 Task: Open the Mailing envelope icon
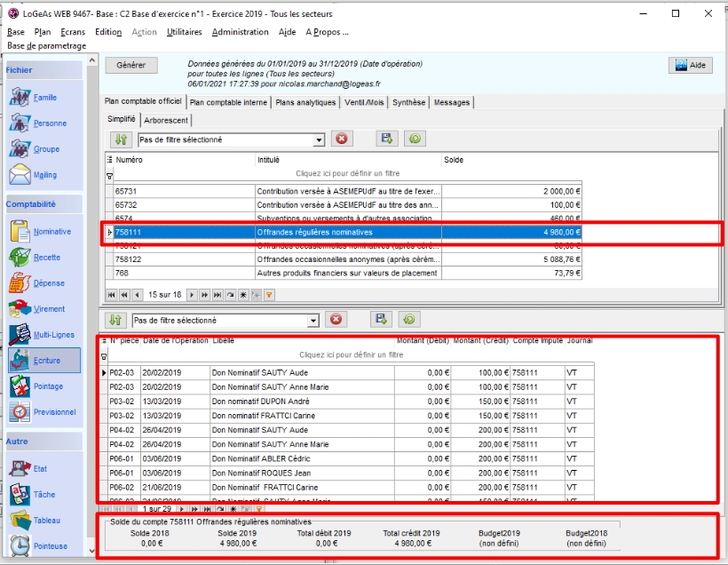[21, 175]
